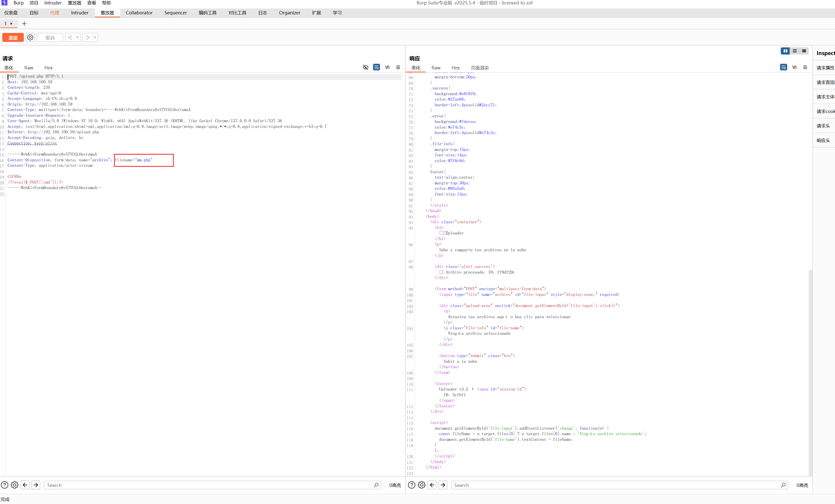The width and height of the screenshot is (835, 504).
Task: Click the request panel Search field
Action: [x=210, y=485]
